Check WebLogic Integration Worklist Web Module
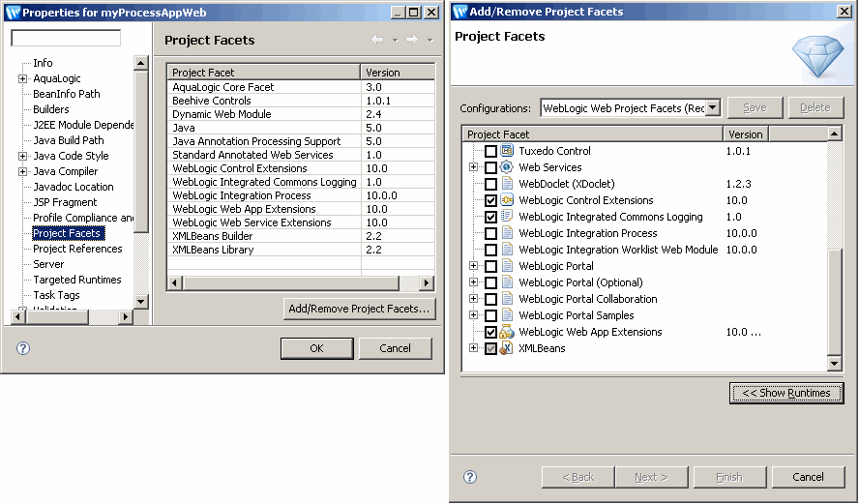 (490, 250)
